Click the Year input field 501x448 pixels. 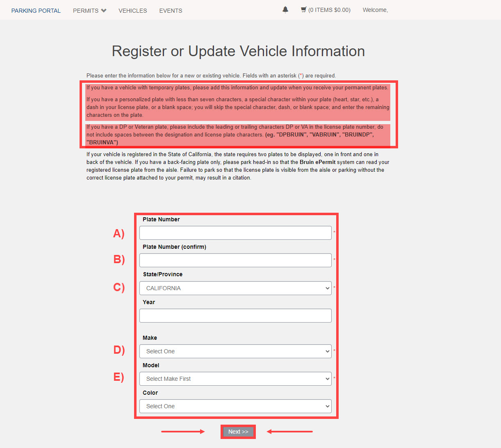pyautogui.click(x=235, y=316)
